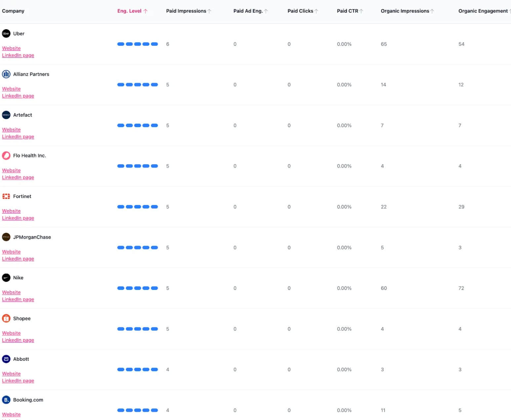Select the Artefact company name
This screenshot has height=420, width=511.
click(x=22, y=115)
